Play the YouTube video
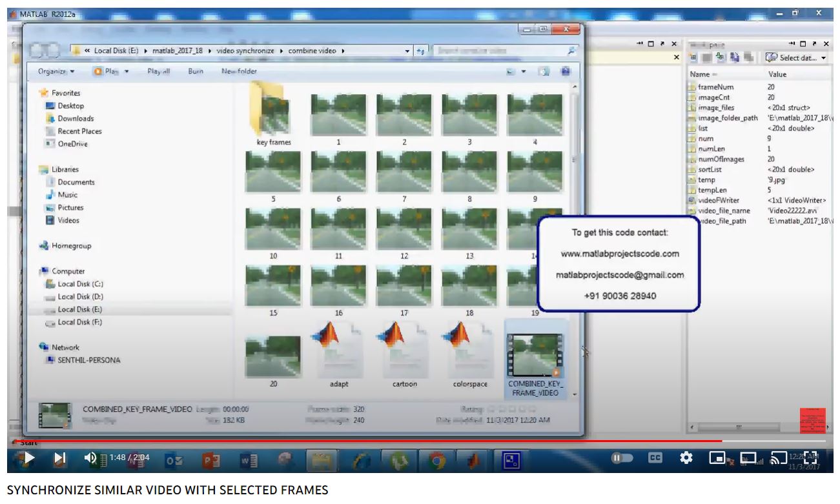Viewport: 840px width, 504px height. [x=28, y=458]
